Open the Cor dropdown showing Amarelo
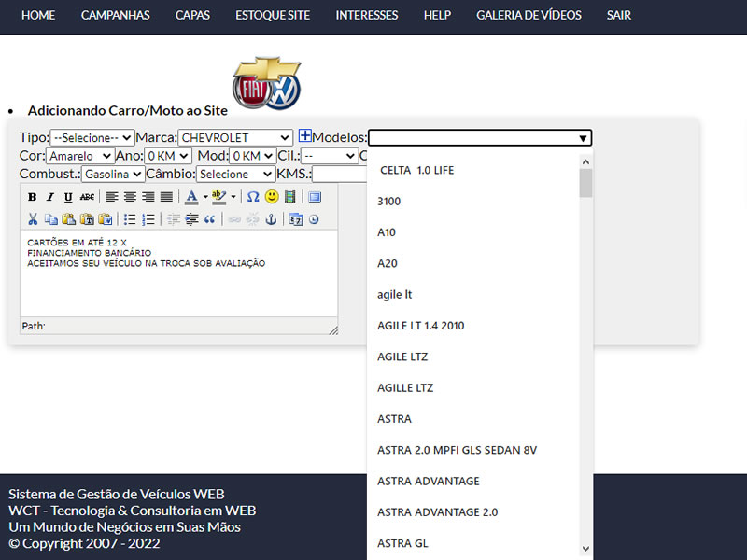 (80, 156)
